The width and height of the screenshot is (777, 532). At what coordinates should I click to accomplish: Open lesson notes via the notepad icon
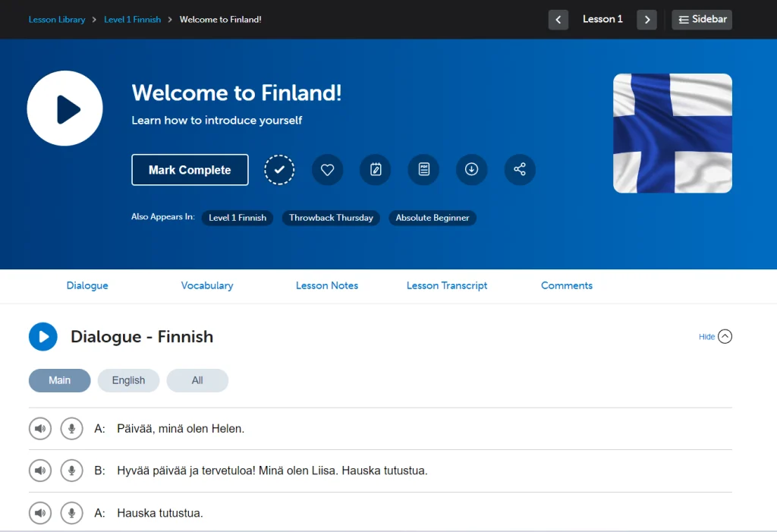[375, 169]
